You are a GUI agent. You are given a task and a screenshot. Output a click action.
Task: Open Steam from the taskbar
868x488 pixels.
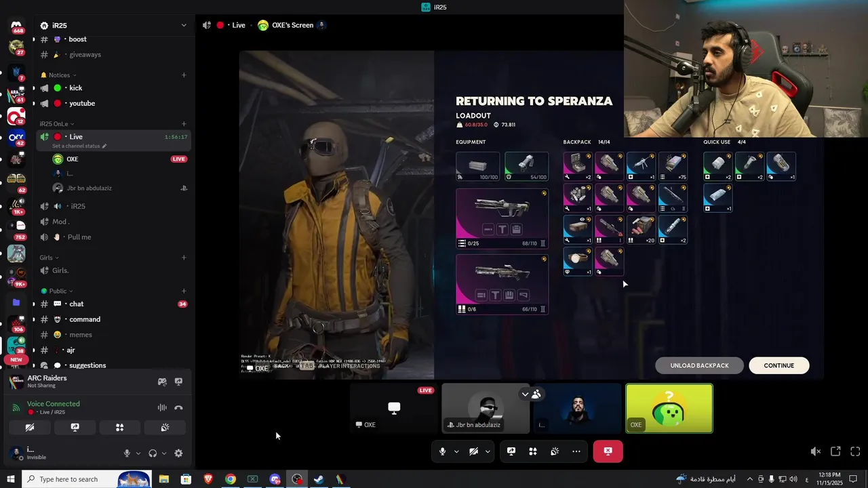319,479
